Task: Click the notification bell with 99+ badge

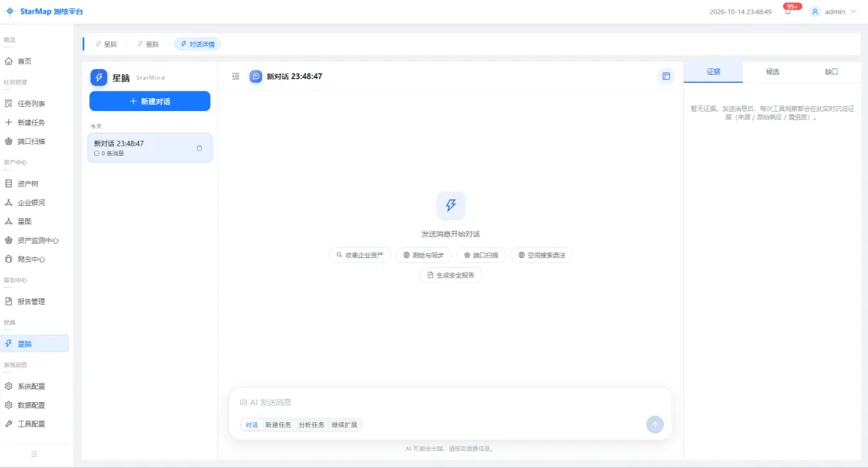Action: [x=788, y=11]
